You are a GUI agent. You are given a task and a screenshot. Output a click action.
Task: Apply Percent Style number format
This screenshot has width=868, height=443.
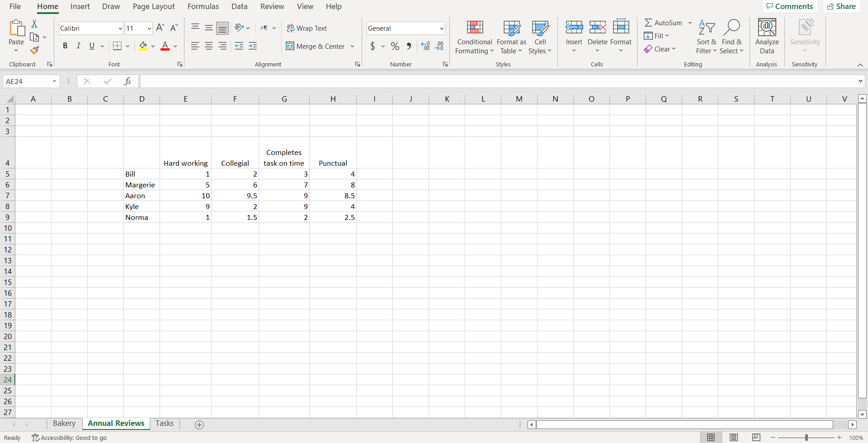(x=395, y=46)
